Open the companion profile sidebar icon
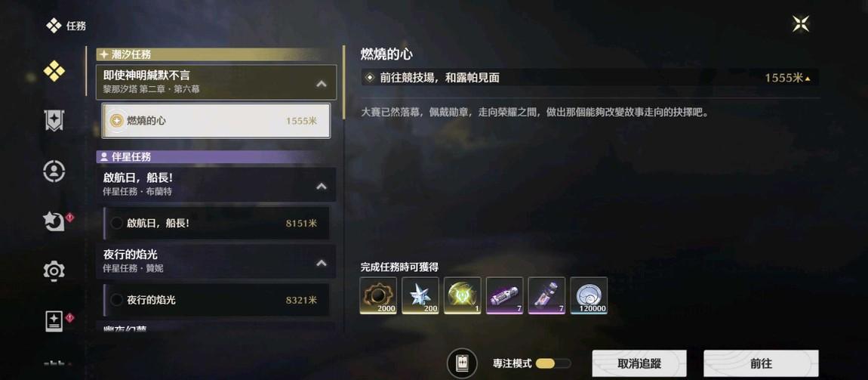The width and height of the screenshot is (868, 380). click(x=54, y=171)
